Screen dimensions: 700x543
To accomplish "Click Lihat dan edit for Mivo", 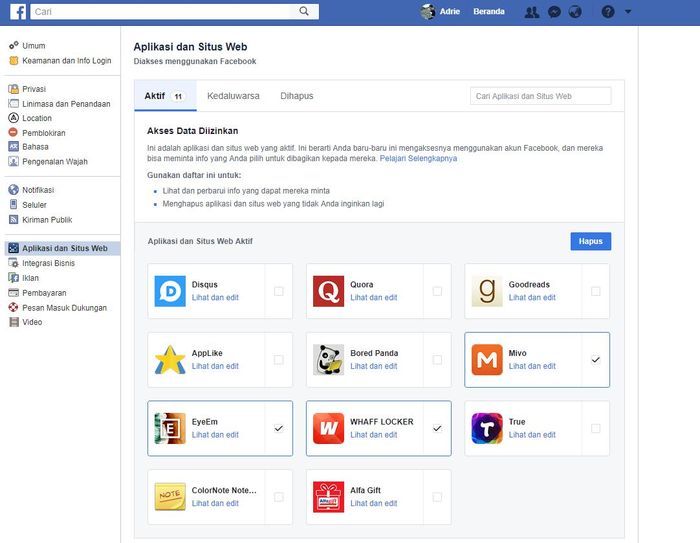I will click(x=532, y=366).
